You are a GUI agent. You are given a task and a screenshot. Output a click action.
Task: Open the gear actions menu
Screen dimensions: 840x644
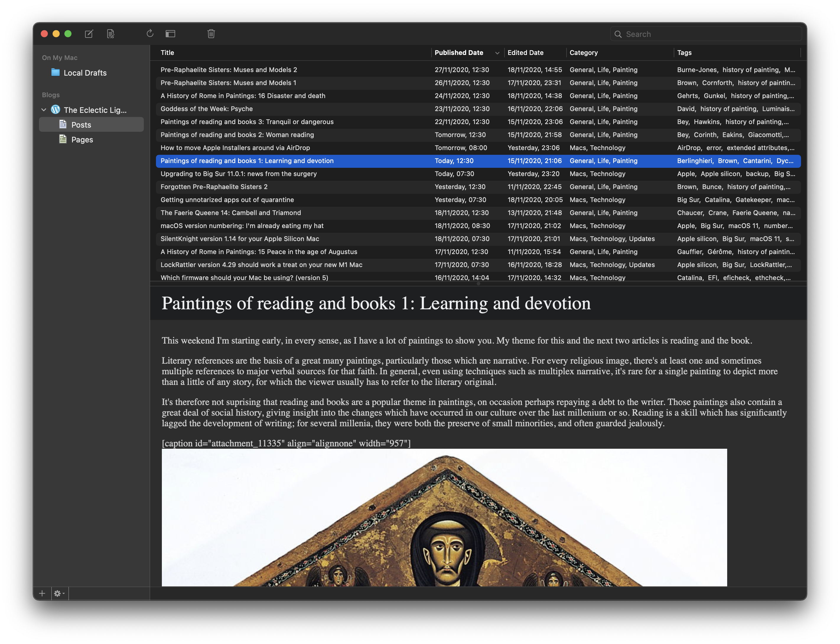pos(59,593)
